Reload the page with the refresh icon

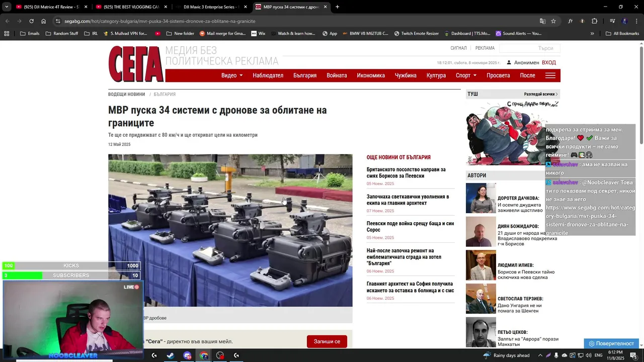(31, 21)
